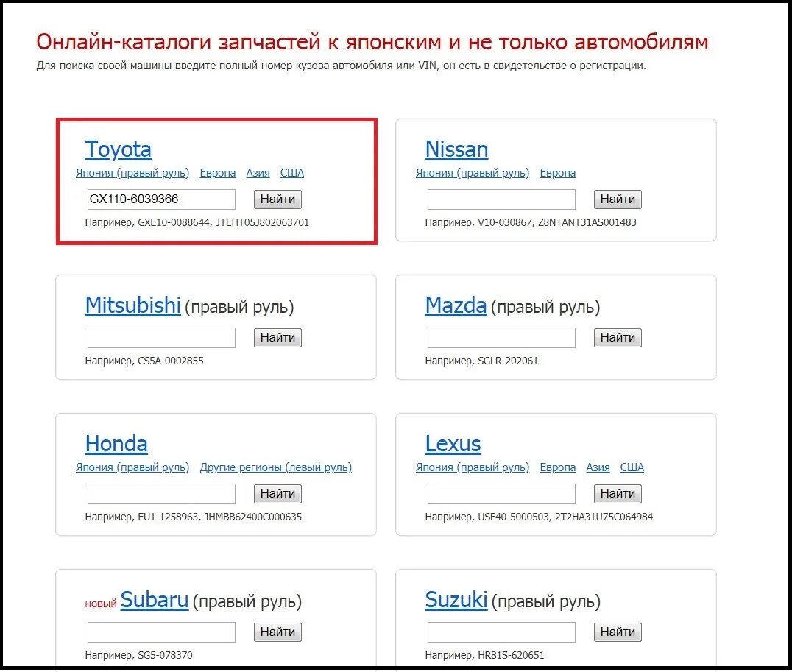Click the page heading Онлайн-каталоги запчастей
This screenshot has height=672, width=792.
[x=178, y=42]
